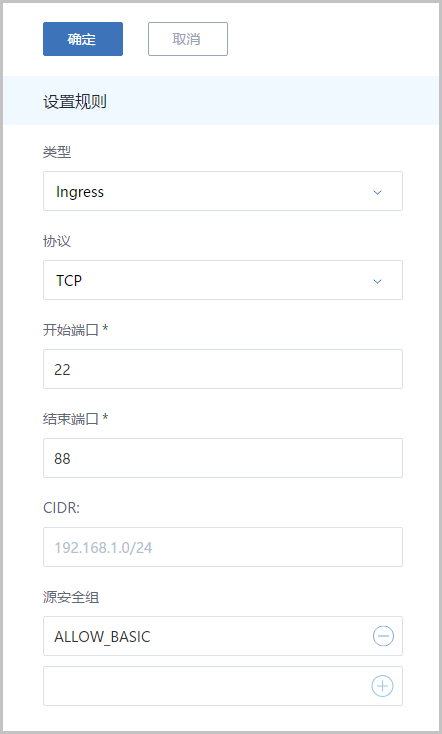Image resolution: width=442 pixels, height=734 pixels.
Task: Open the 类型 combo box showing Ingress
Action: tap(223, 191)
